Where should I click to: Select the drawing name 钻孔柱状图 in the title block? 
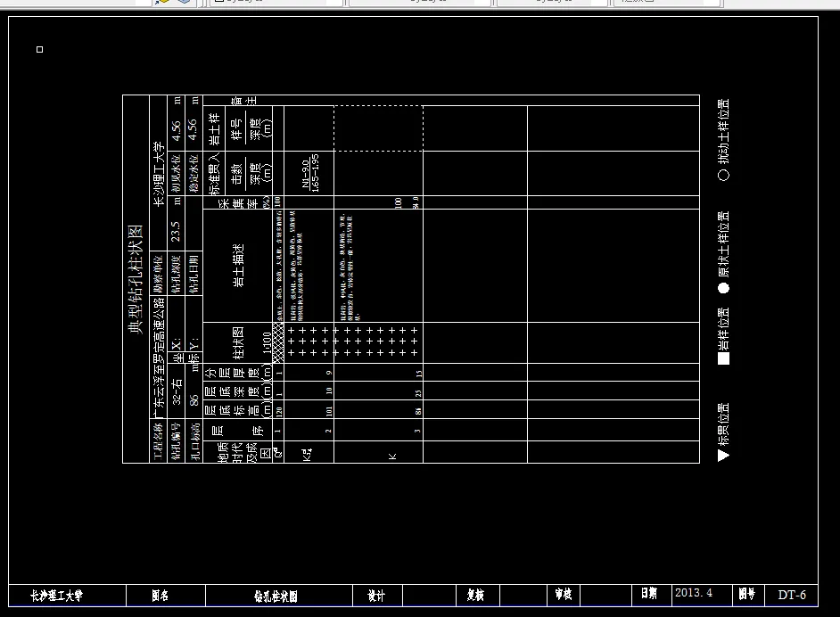(x=276, y=596)
